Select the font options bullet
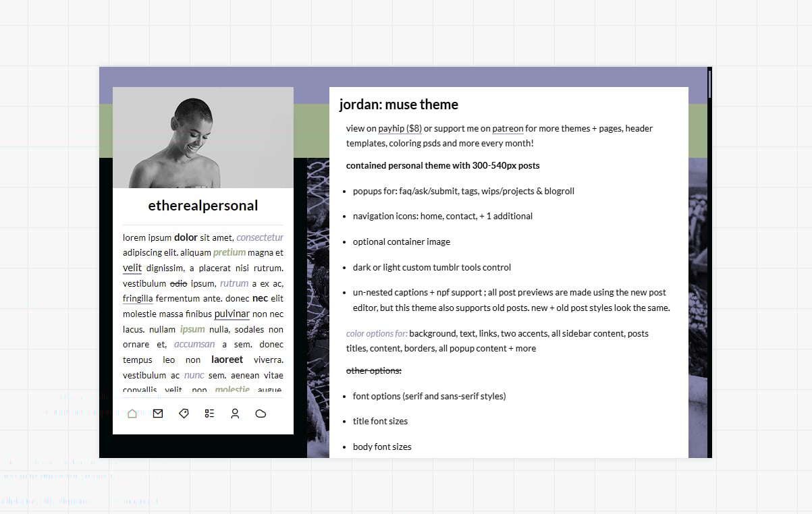This screenshot has width=812, height=514. [429, 396]
